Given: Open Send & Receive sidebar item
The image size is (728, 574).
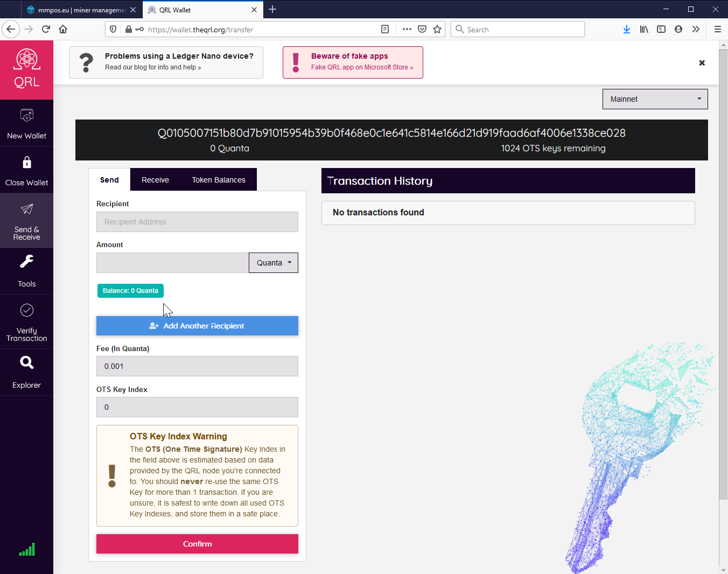Looking at the screenshot, I should [x=26, y=221].
